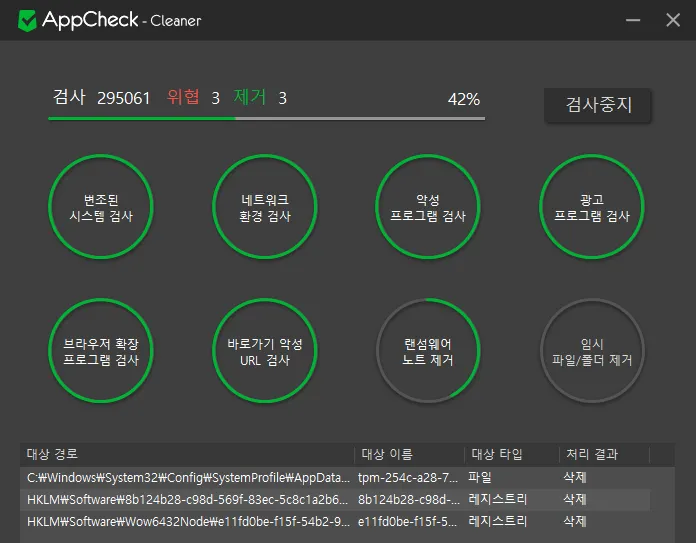Click target name e11fd0be-f15f-5...

[407, 521]
